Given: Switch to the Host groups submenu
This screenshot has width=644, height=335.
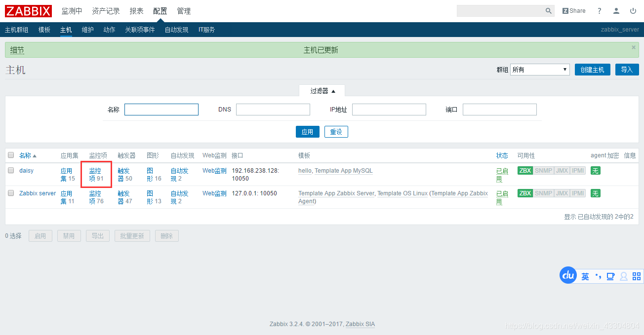Looking at the screenshot, I should click(x=17, y=30).
